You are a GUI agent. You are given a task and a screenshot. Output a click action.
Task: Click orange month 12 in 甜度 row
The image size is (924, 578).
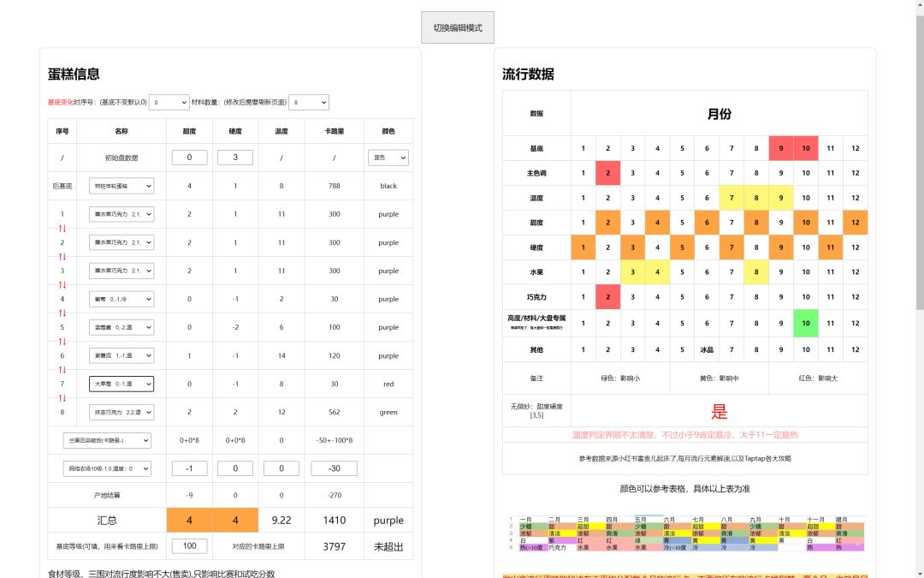point(855,223)
